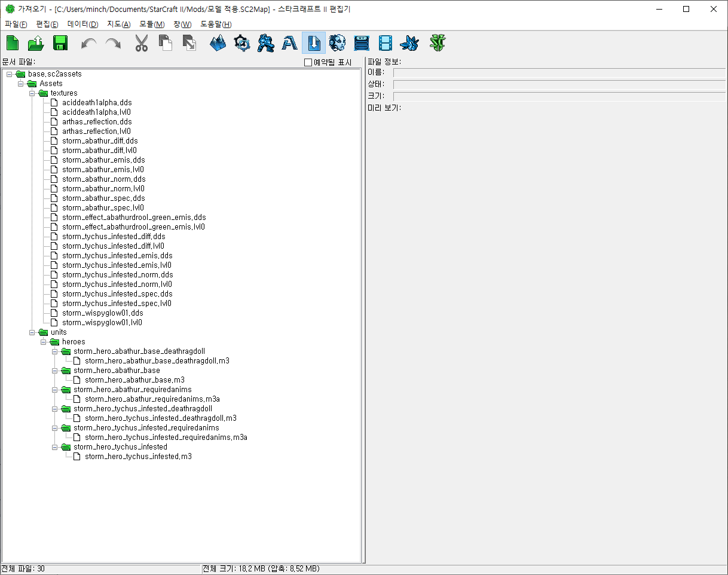728x575 pixels.
Task: Select storm_abathur_emis.lvl0 file
Action: pyautogui.click(x=103, y=170)
